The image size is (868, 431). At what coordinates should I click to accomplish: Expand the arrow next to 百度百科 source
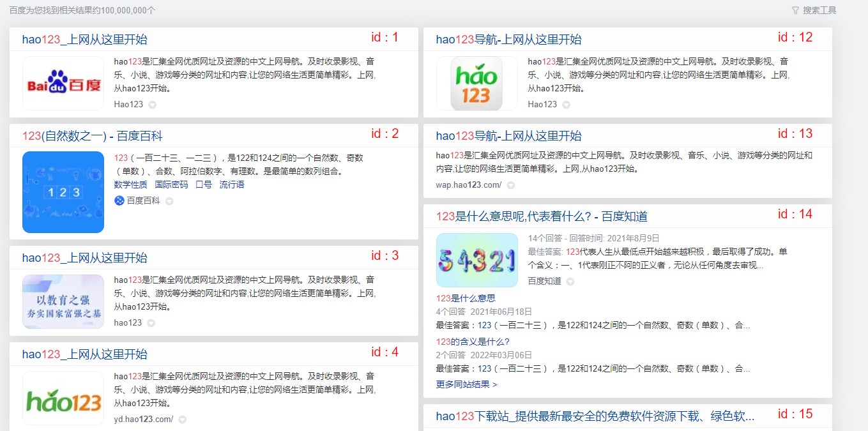coord(169,201)
